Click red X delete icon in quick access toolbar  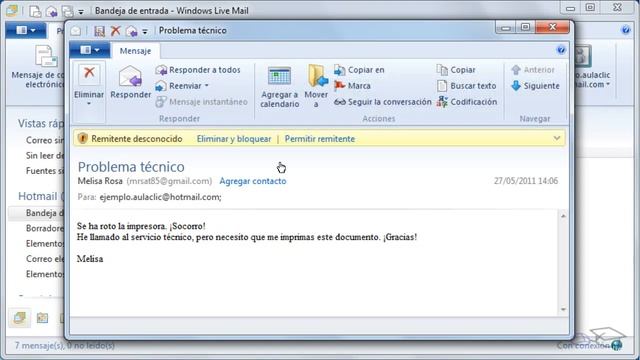click(116, 30)
